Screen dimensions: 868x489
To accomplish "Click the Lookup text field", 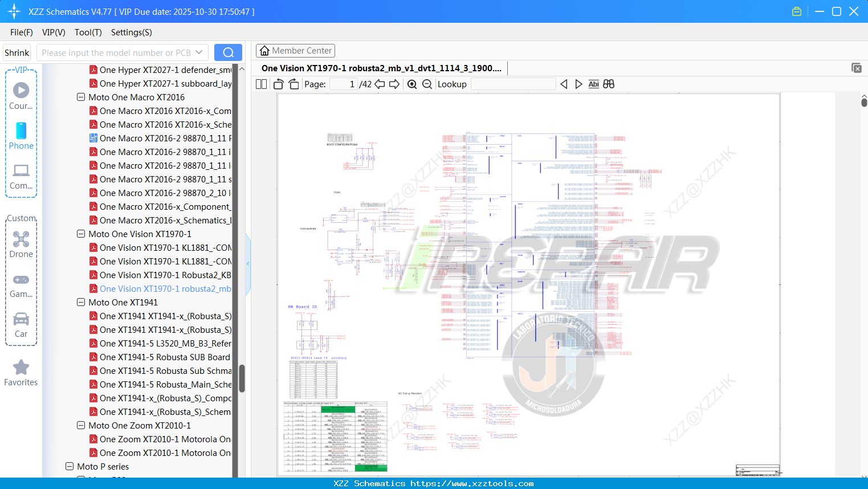I will point(513,84).
